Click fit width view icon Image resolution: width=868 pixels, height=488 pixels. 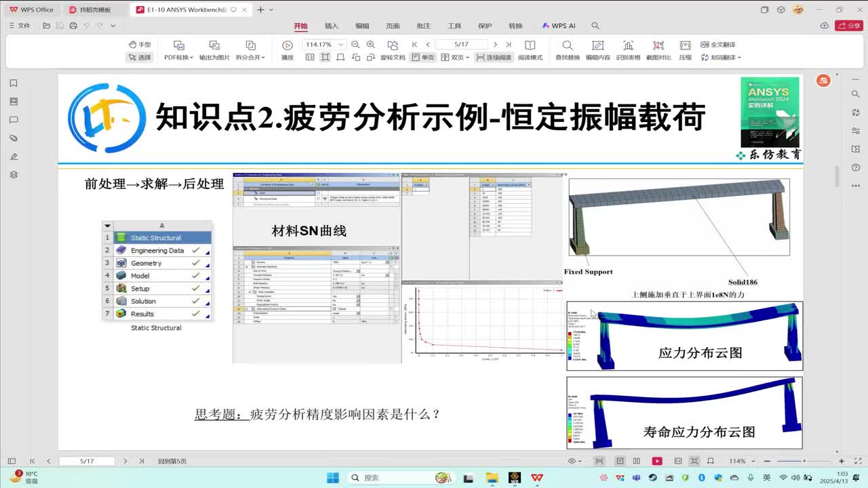tap(341, 58)
